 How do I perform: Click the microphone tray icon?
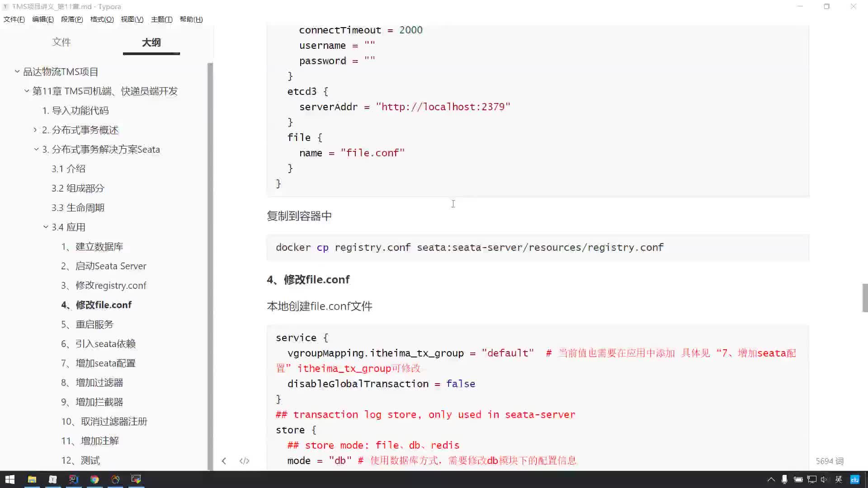click(x=784, y=479)
